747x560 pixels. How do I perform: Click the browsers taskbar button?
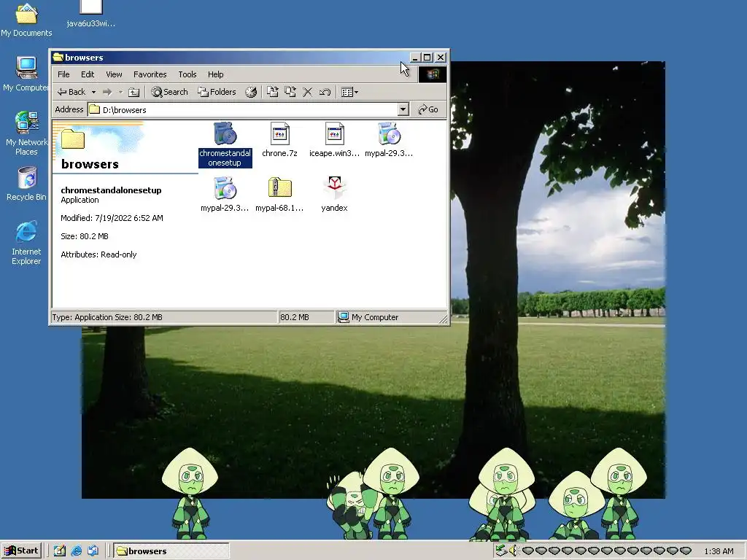pyautogui.click(x=171, y=551)
